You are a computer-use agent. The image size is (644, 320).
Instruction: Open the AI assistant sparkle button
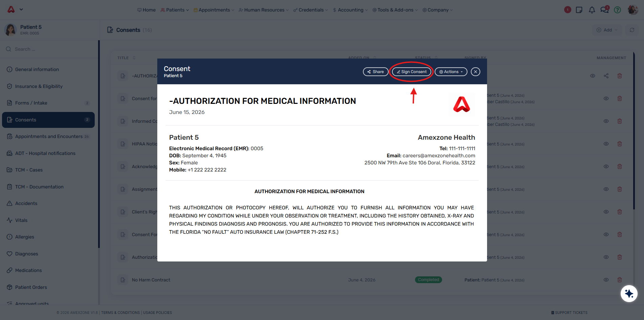629,294
